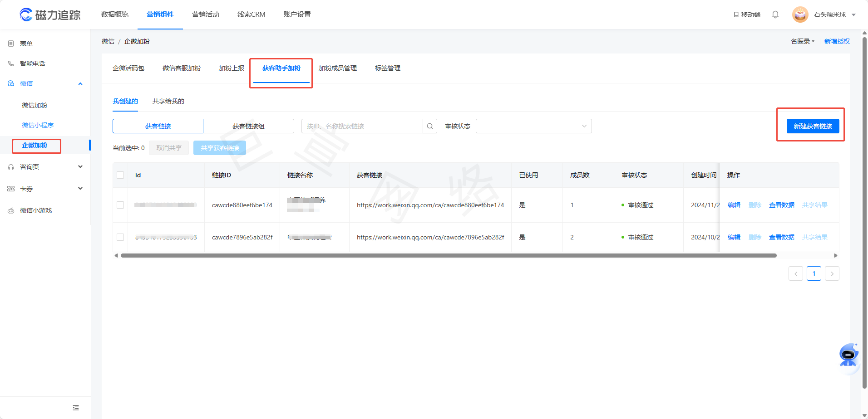Screen dimensions: 868x419
Task: Collapse sidebar using bottom menu icon
Action: click(x=76, y=408)
